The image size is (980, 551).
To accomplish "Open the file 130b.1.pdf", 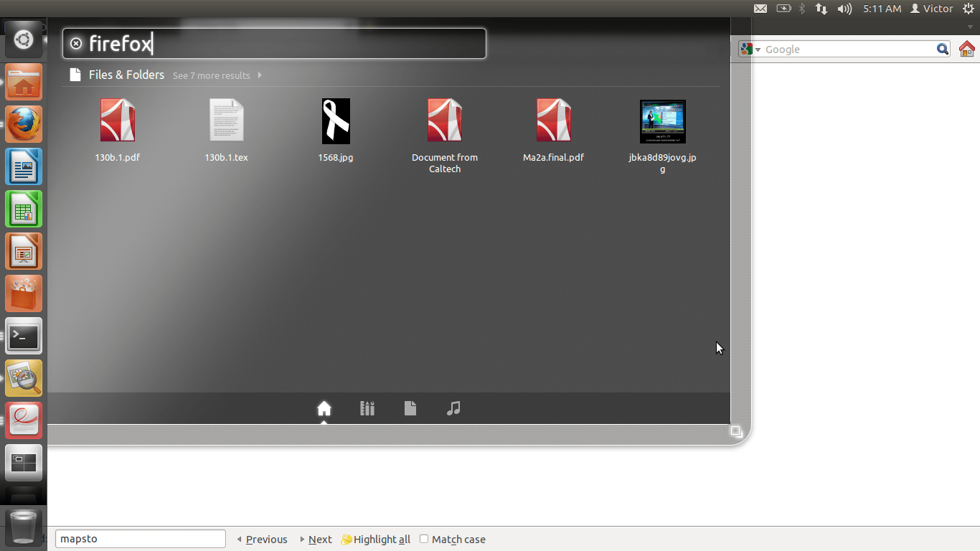I will click(118, 130).
